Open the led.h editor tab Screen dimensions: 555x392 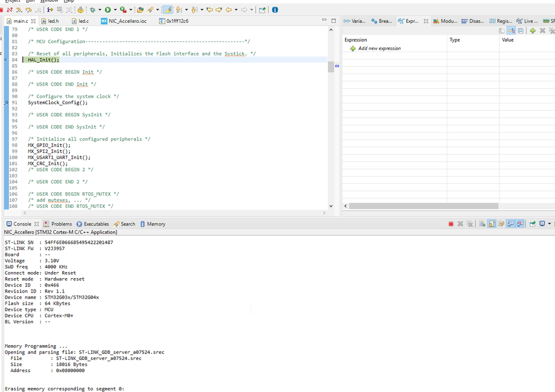pyautogui.click(x=50, y=21)
